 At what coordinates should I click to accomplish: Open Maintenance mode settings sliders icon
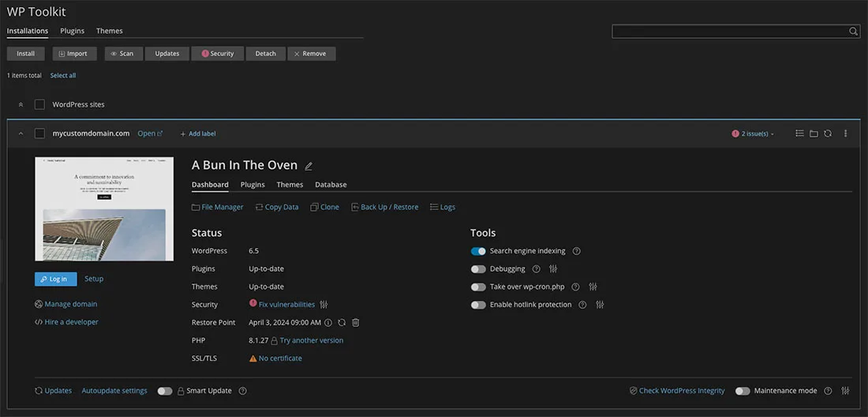(x=845, y=391)
